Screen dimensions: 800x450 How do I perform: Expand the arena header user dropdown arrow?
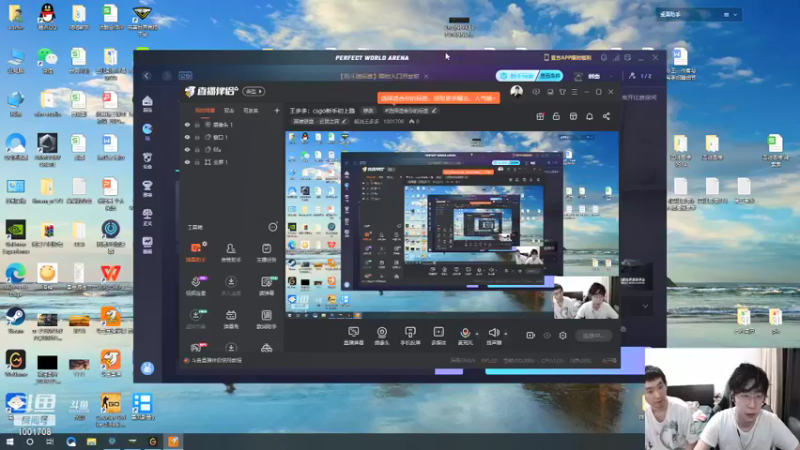pyautogui.click(x=611, y=76)
